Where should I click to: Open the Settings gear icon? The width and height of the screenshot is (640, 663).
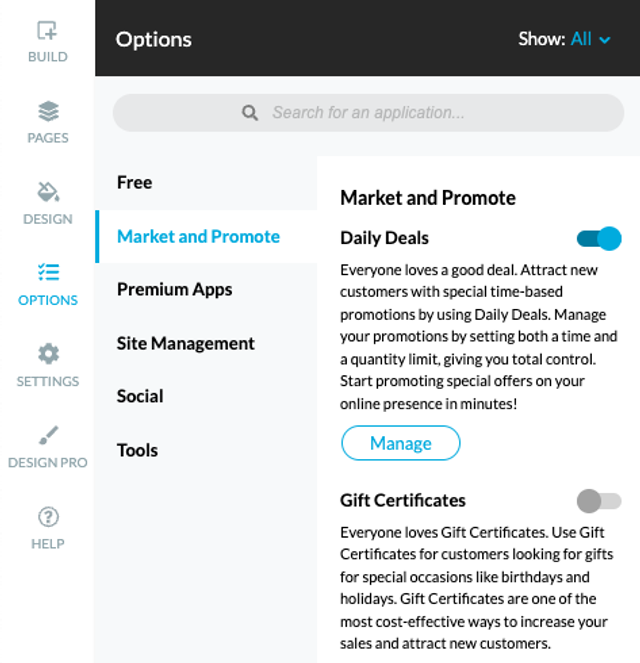[x=48, y=353]
